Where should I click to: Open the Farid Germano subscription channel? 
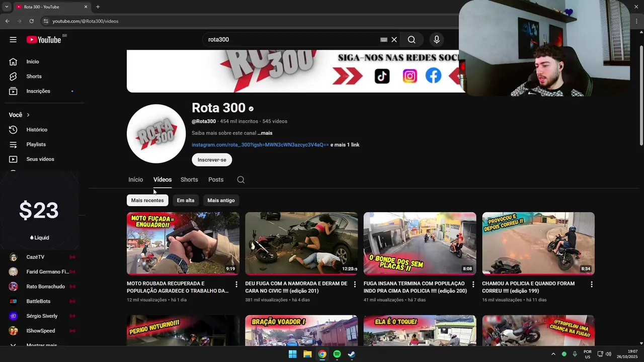(x=42, y=272)
